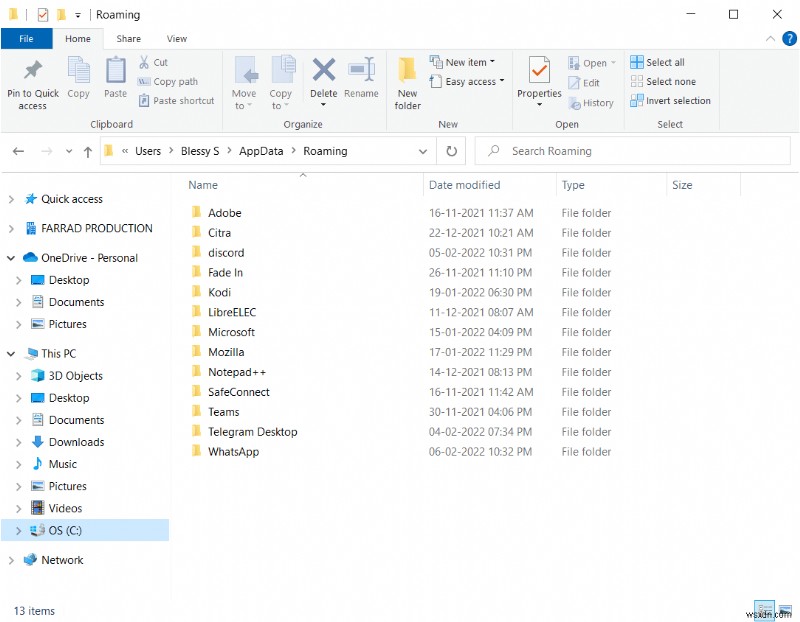Create a New folder

[407, 84]
